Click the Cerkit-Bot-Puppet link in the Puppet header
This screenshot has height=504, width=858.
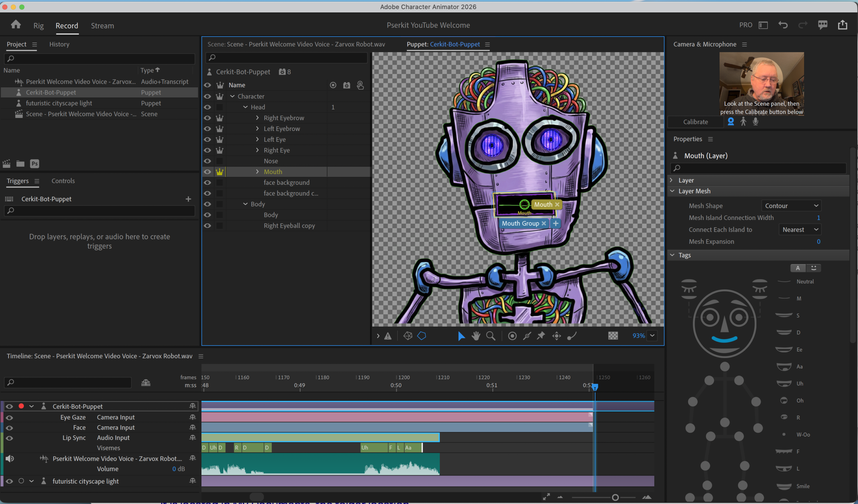pos(455,44)
